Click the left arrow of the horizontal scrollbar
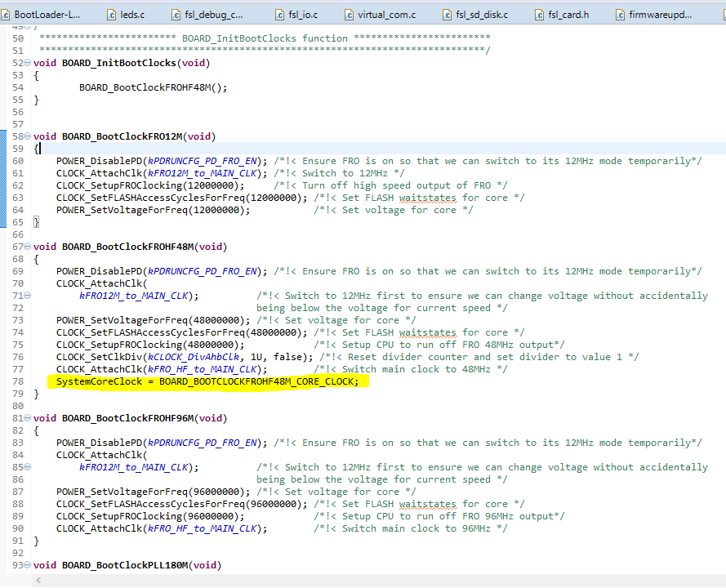 coord(38,578)
